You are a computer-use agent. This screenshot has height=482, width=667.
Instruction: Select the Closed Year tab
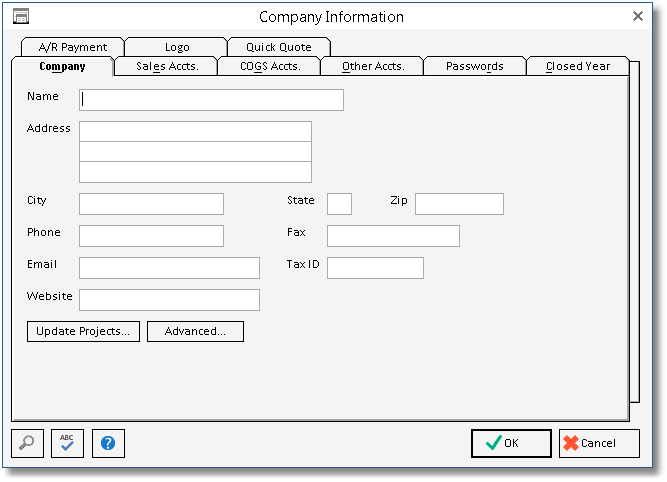tap(578, 66)
